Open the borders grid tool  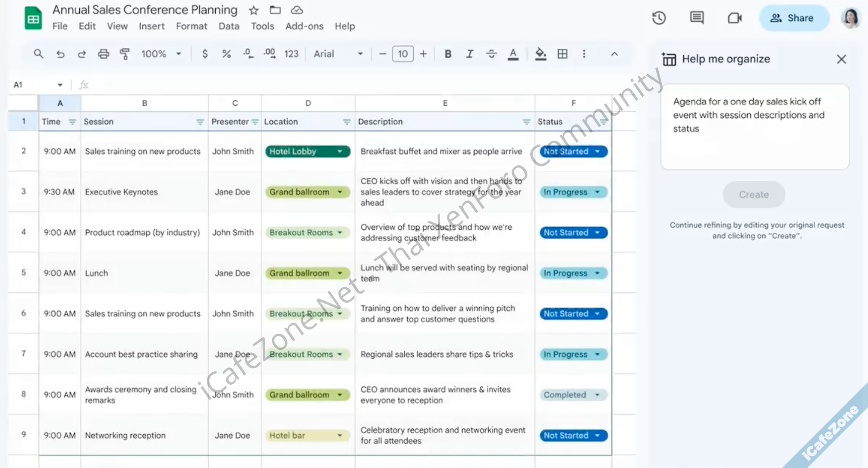coord(562,54)
